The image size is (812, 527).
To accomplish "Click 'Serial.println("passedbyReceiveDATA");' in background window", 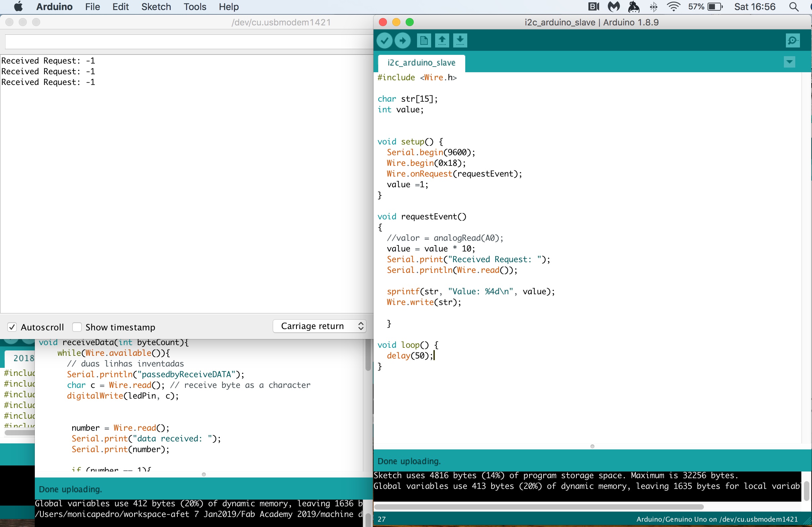I will (156, 374).
